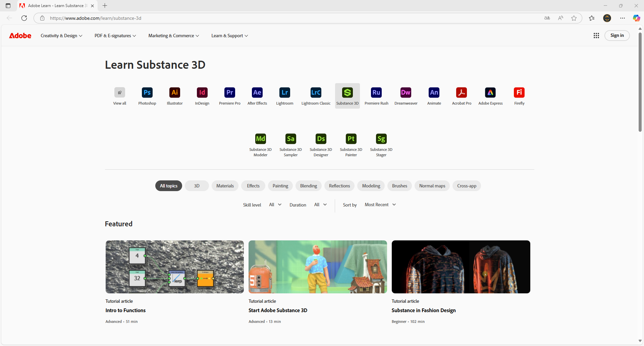Open the Duration filter dropdown
Image resolution: width=644 pixels, height=346 pixels.
[x=320, y=205]
